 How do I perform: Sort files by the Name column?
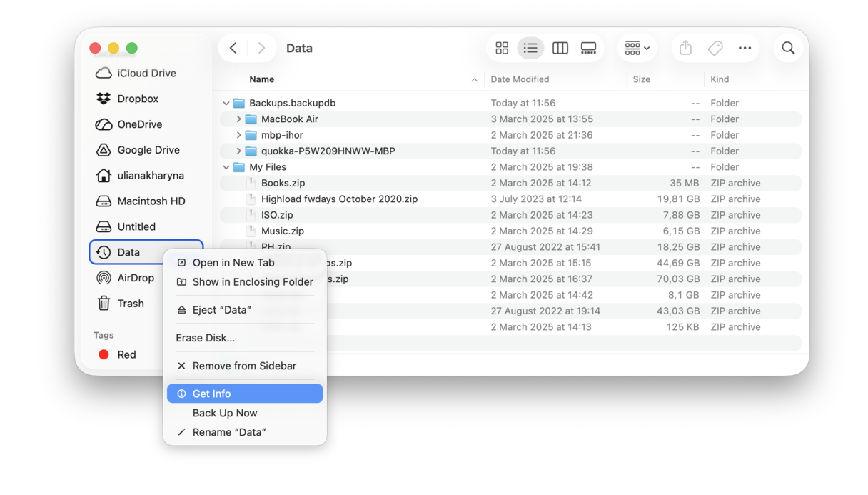tap(261, 79)
